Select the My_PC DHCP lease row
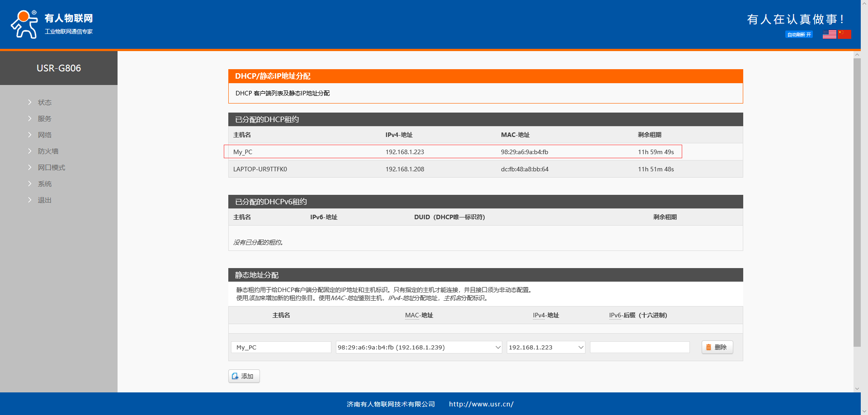This screenshot has width=868, height=415. click(x=453, y=152)
